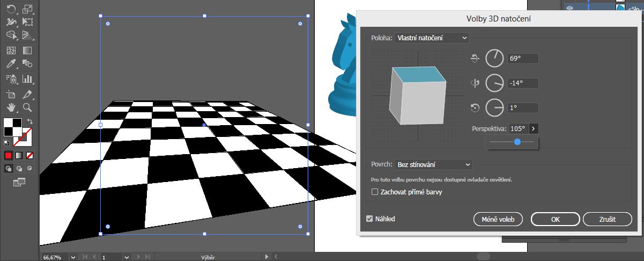
Task: Select the Zoom magnifier tool
Action: (28, 107)
